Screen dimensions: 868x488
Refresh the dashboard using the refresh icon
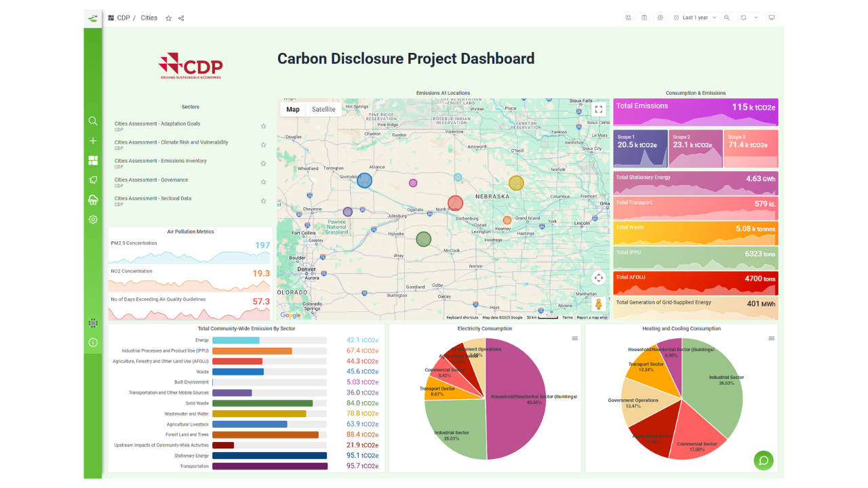pos(743,18)
